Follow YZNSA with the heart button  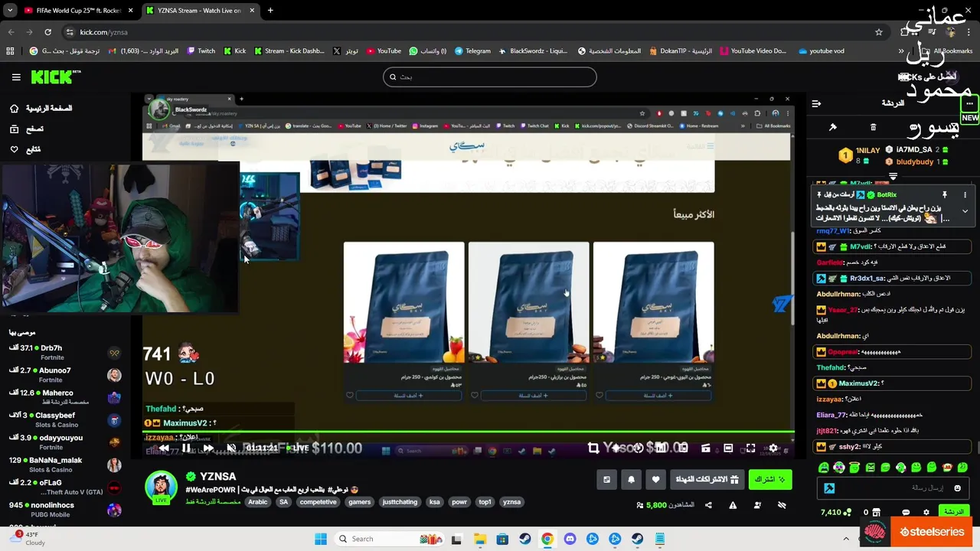point(655,480)
